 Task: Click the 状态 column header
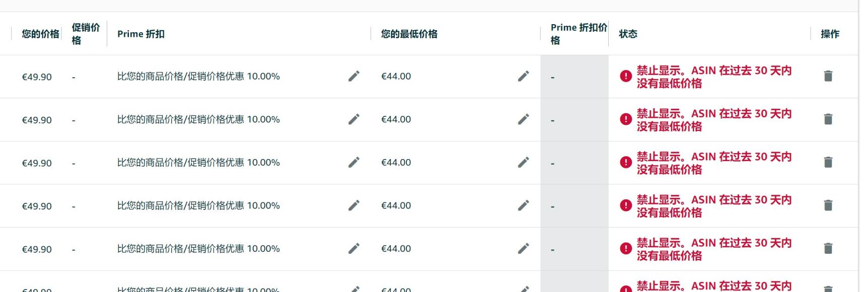coord(628,34)
